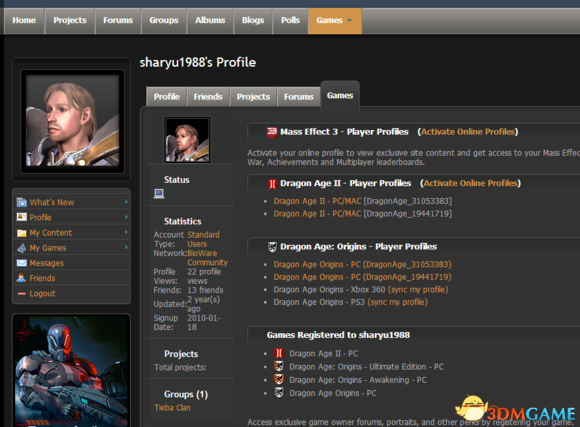
Task: Click the "13 friends" statistic text
Action: (205, 290)
